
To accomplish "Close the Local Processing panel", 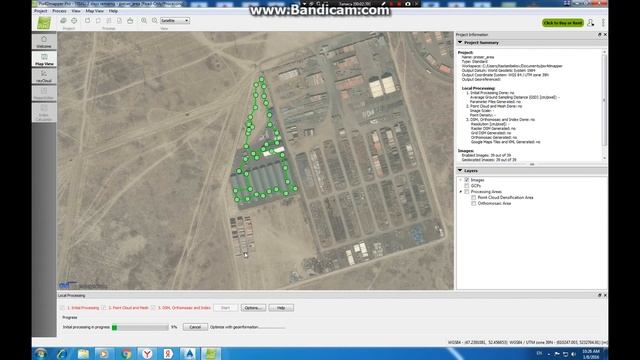I will point(605,295).
